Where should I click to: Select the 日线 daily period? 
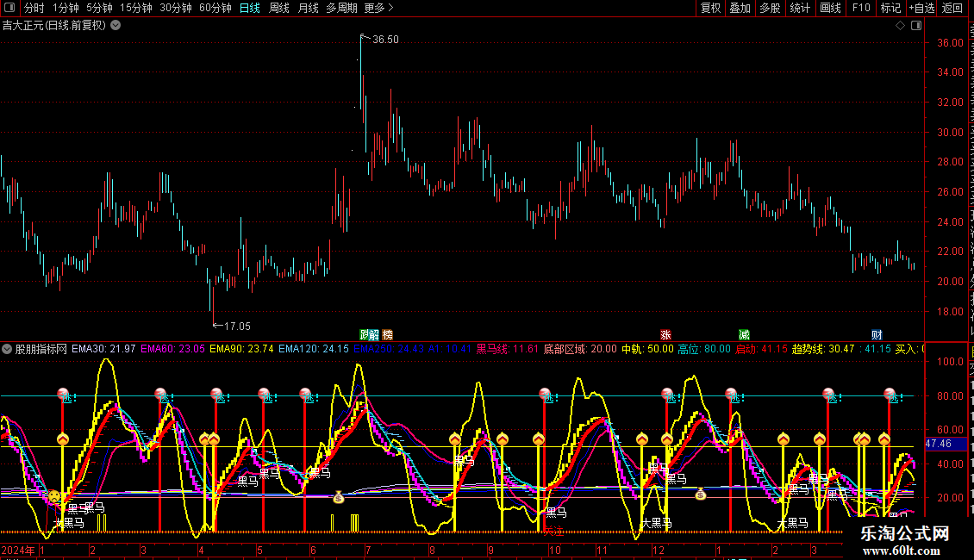click(250, 8)
